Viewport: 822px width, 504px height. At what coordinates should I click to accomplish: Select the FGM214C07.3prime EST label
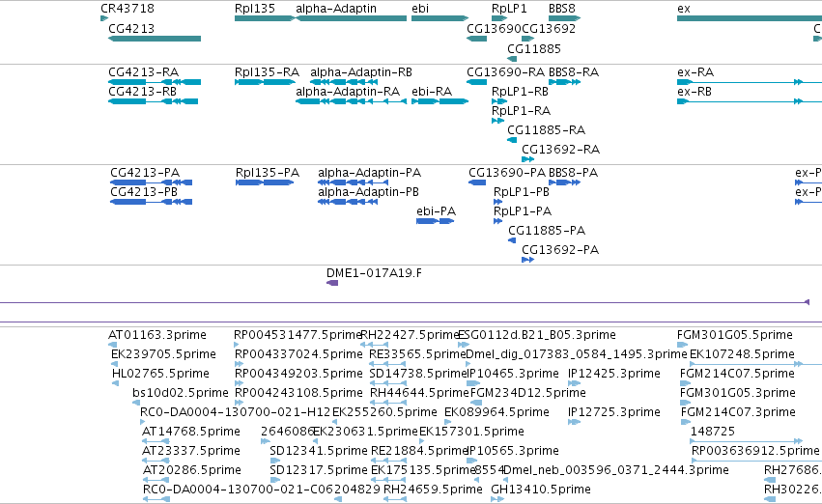pyautogui.click(x=738, y=412)
